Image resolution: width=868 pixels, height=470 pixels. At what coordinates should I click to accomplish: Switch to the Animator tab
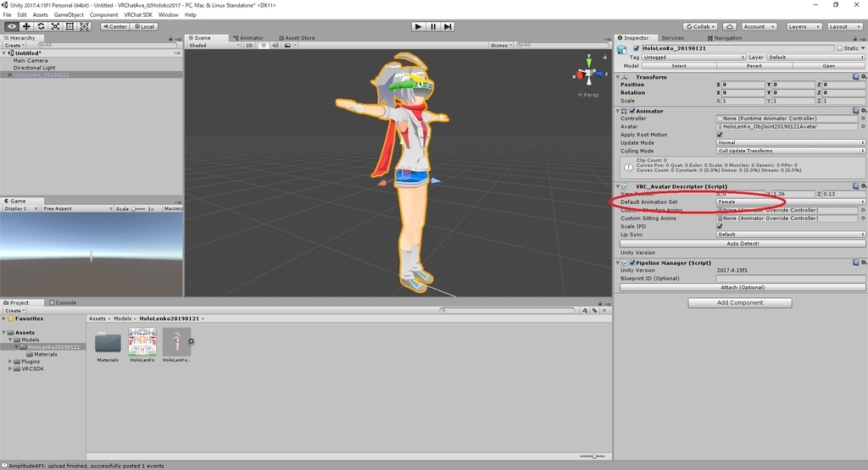[x=248, y=38]
